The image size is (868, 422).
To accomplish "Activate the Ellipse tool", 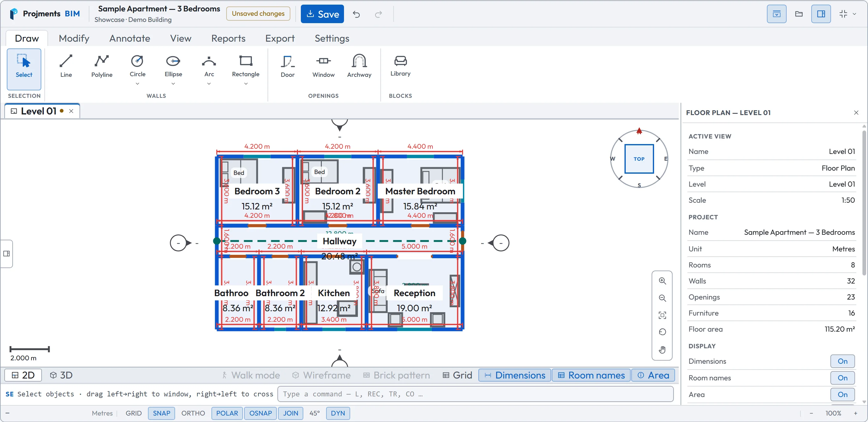I will click(173, 65).
